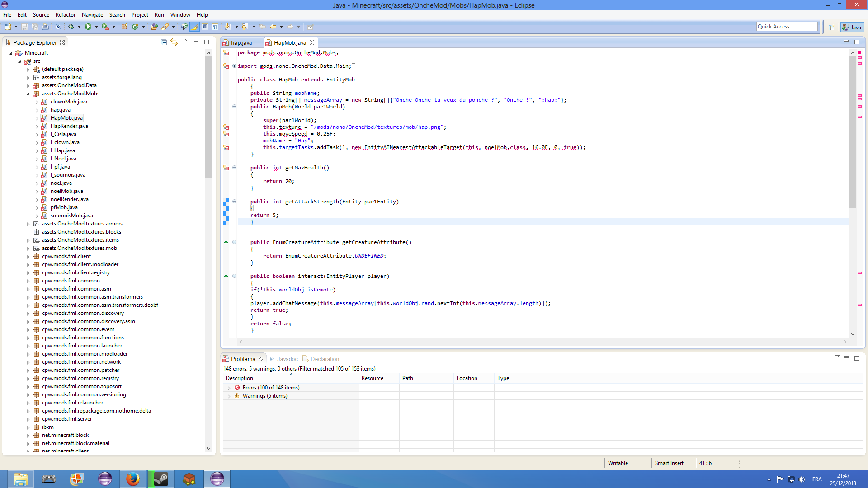Toggle Link with Editor in Package Explorer
Screen dimensions: 868x488
coord(174,42)
